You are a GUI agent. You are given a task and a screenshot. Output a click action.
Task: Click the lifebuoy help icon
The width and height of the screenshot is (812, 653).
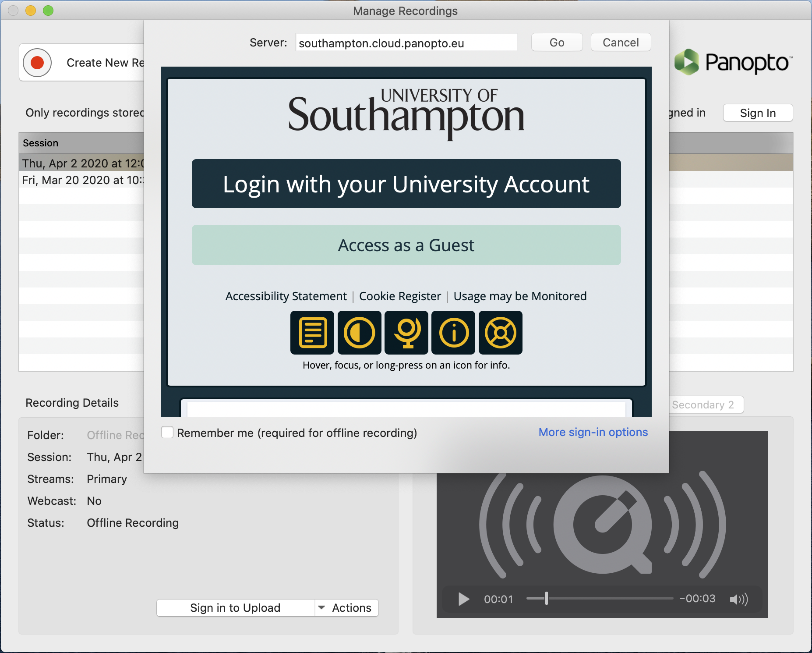(x=501, y=333)
